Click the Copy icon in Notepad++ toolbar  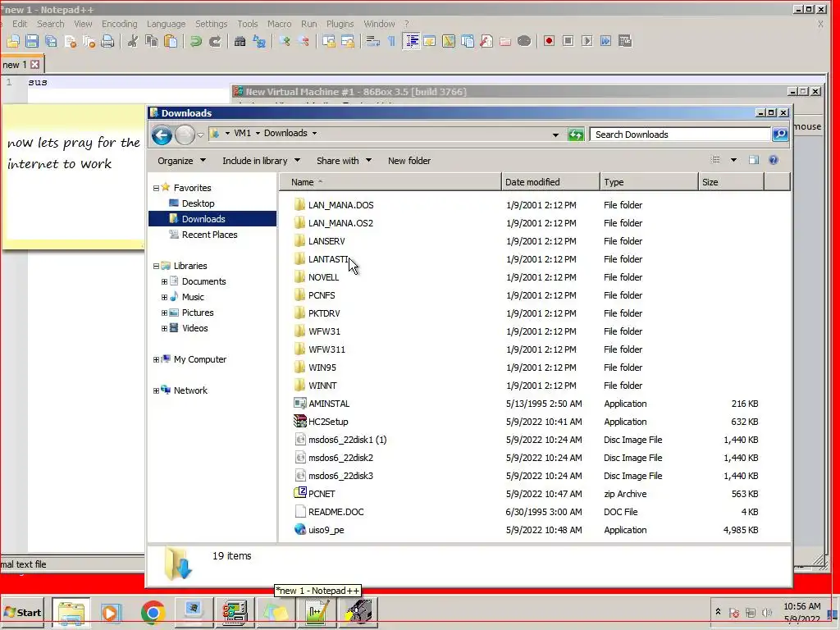click(x=152, y=41)
